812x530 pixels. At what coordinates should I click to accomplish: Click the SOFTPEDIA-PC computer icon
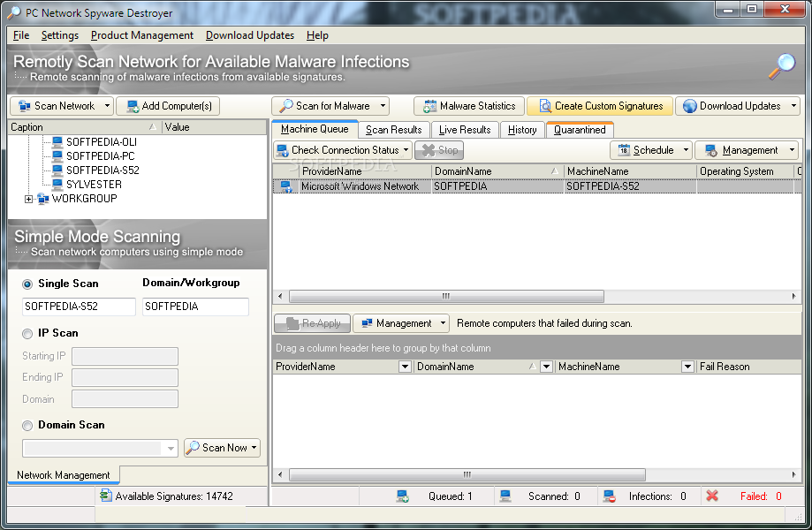[57, 155]
